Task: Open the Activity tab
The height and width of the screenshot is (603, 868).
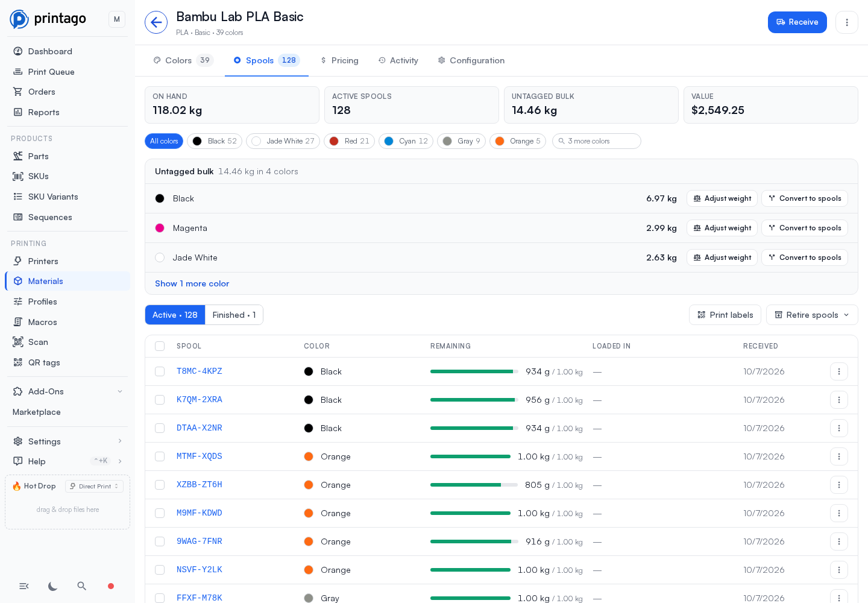Action: tap(398, 60)
